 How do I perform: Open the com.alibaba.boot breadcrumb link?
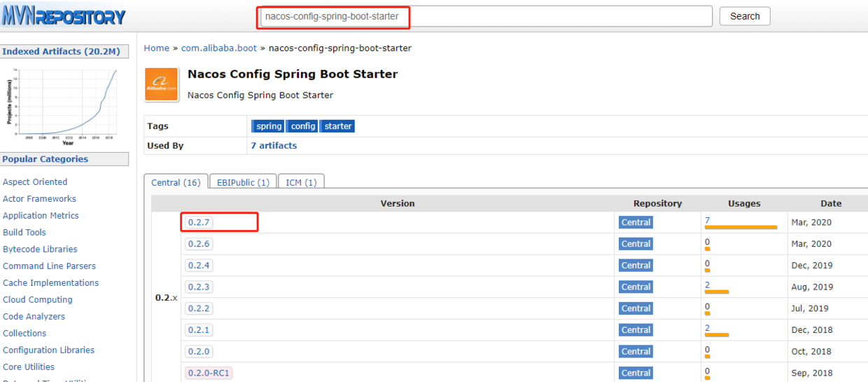[x=219, y=48]
